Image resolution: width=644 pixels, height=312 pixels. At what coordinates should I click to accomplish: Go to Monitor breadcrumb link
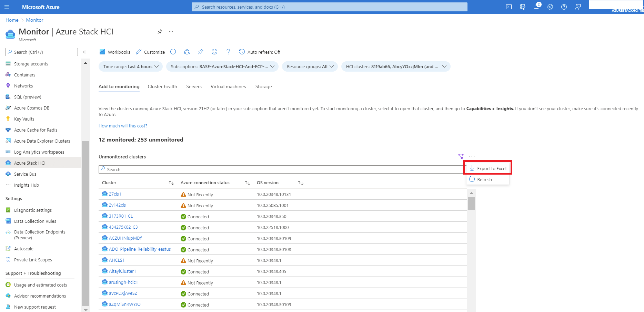[35, 20]
